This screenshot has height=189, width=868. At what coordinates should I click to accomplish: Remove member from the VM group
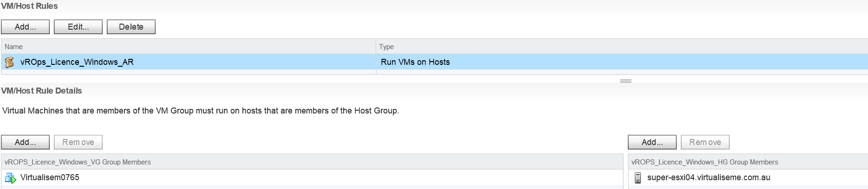click(78, 142)
